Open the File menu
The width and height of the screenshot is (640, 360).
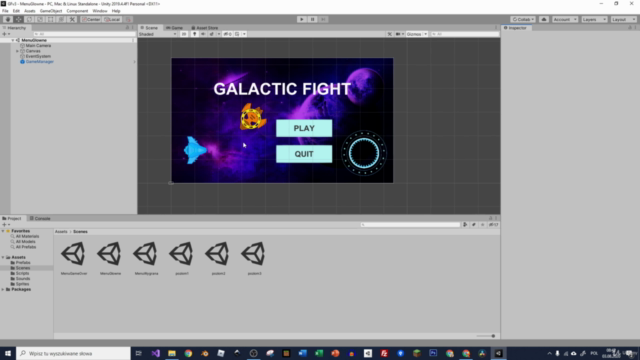tap(5, 11)
